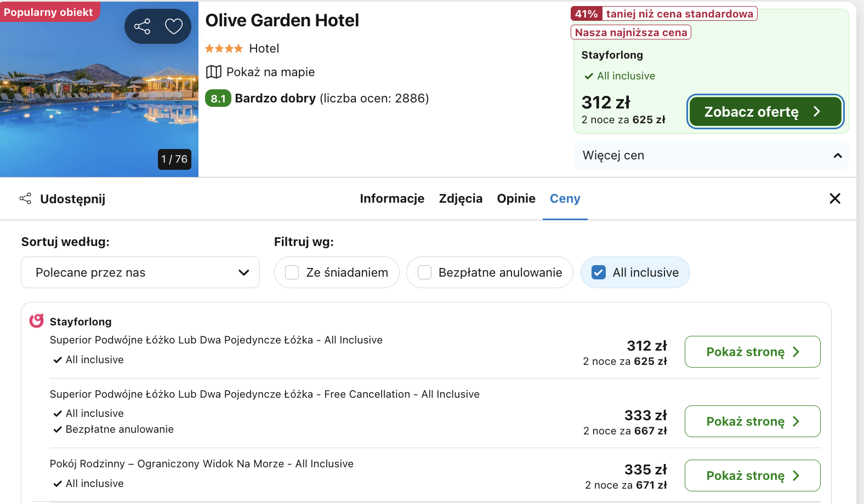Click the 1 / 76 photo counter
The image size is (864, 504).
pos(174,159)
